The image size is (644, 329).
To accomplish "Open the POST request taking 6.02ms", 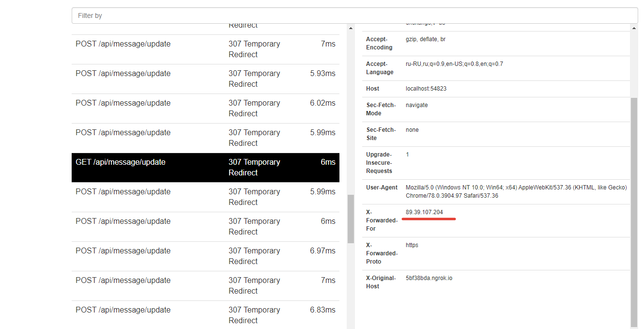I will pyautogui.click(x=205, y=109).
